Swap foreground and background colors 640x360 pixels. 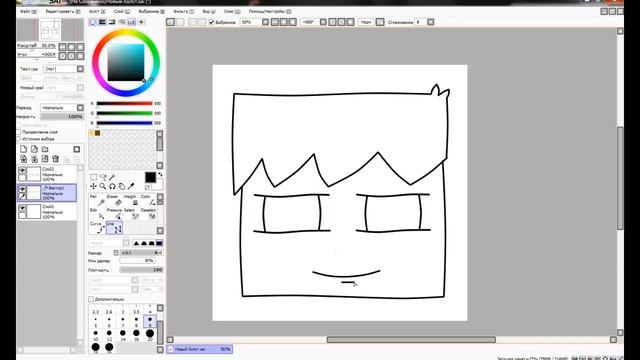(160, 175)
